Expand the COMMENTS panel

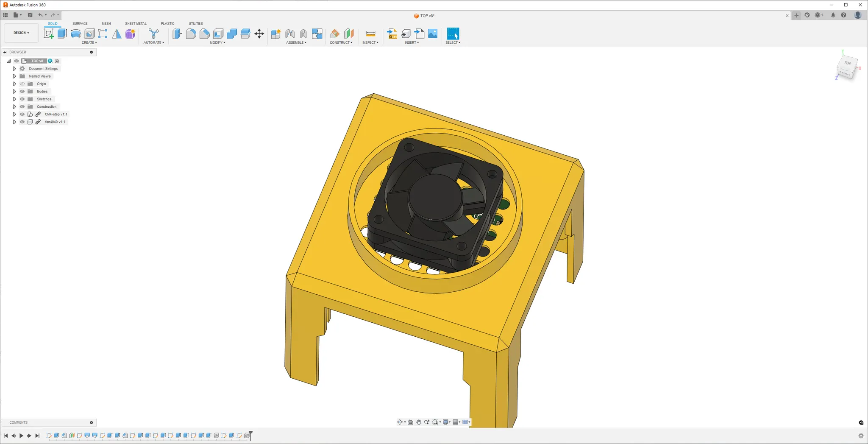91,422
